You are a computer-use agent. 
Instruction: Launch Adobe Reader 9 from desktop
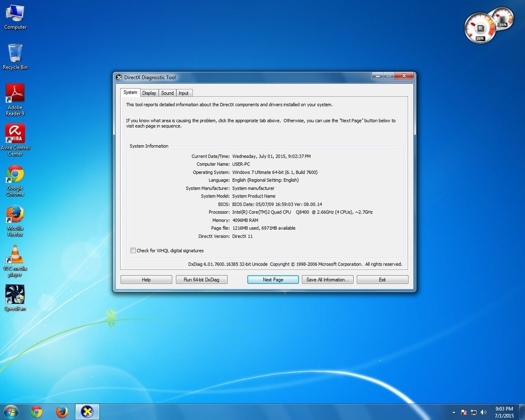click(x=15, y=94)
